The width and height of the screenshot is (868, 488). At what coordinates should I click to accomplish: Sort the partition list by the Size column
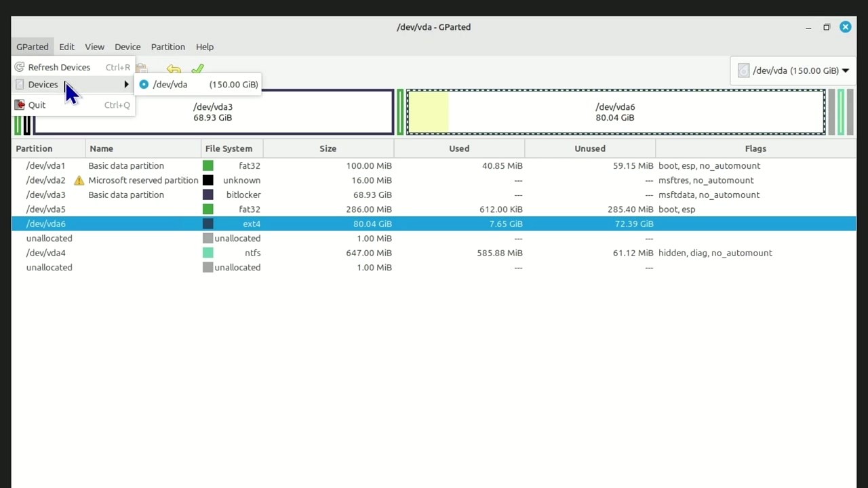tap(328, 148)
